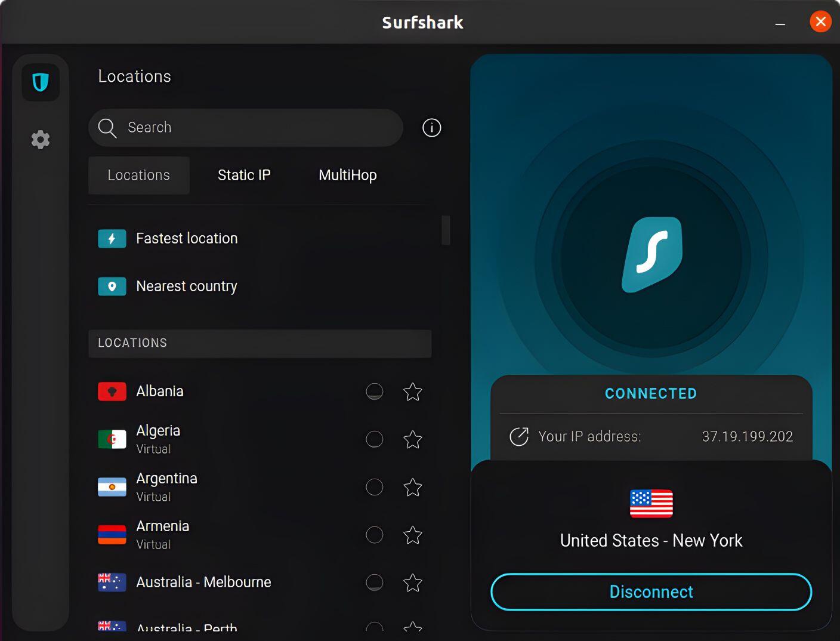Switch to the Static IP tab
Screen dimensions: 840x641
[244, 175]
